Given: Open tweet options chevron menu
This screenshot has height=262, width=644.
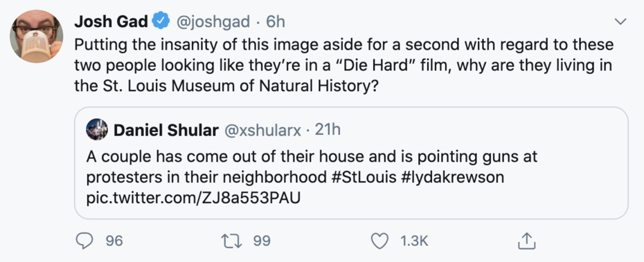Looking at the screenshot, I should click(x=620, y=21).
